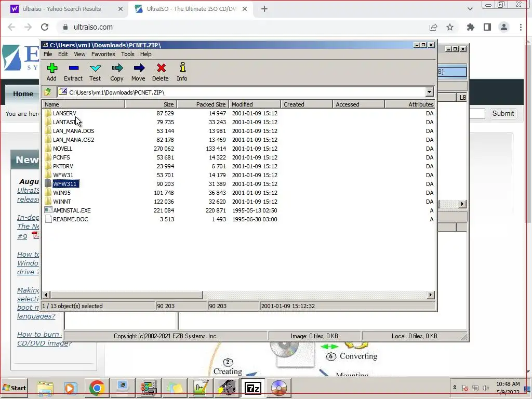Click the Move toolbar icon
532x399 pixels.
(138, 72)
